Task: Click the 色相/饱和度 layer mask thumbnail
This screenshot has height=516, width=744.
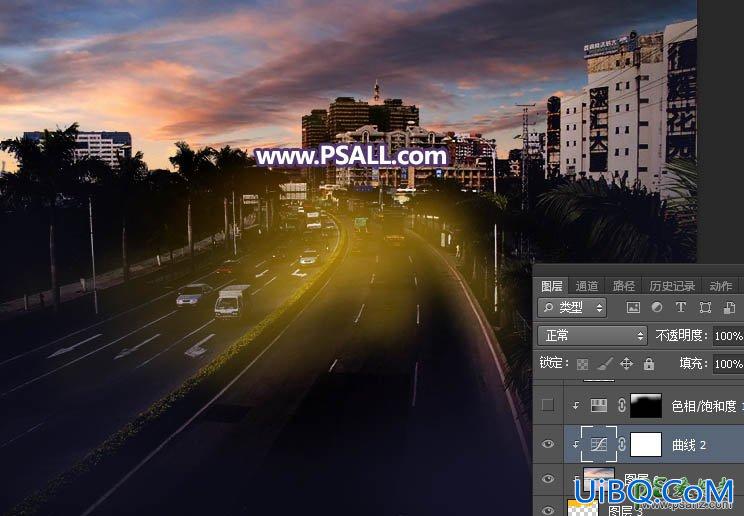Action: [x=645, y=405]
